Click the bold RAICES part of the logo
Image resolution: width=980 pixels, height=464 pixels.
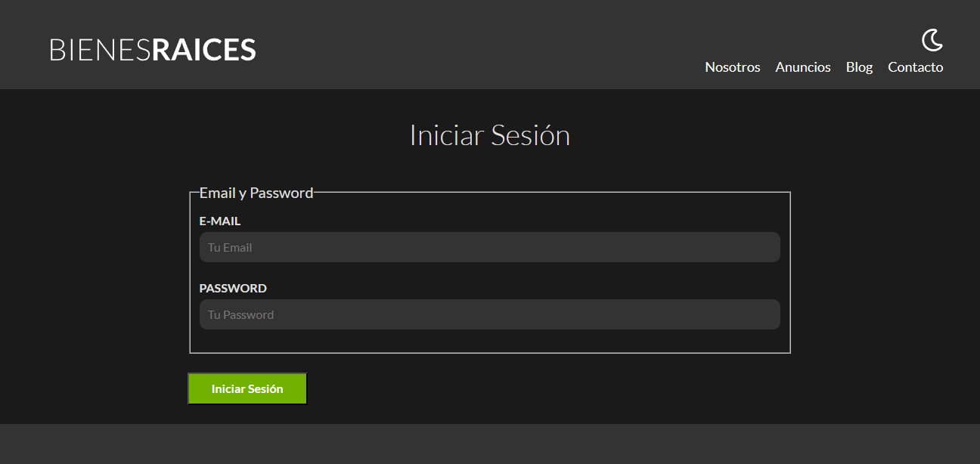[204, 50]
